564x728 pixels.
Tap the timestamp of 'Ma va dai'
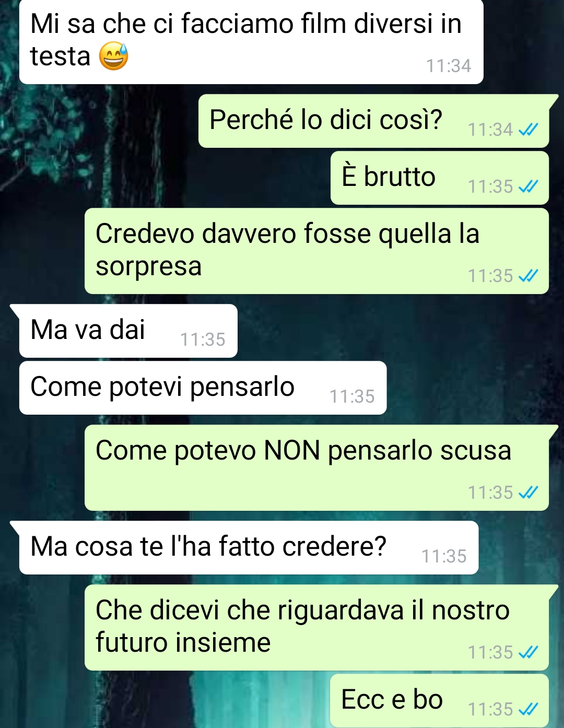click(203, 339)
